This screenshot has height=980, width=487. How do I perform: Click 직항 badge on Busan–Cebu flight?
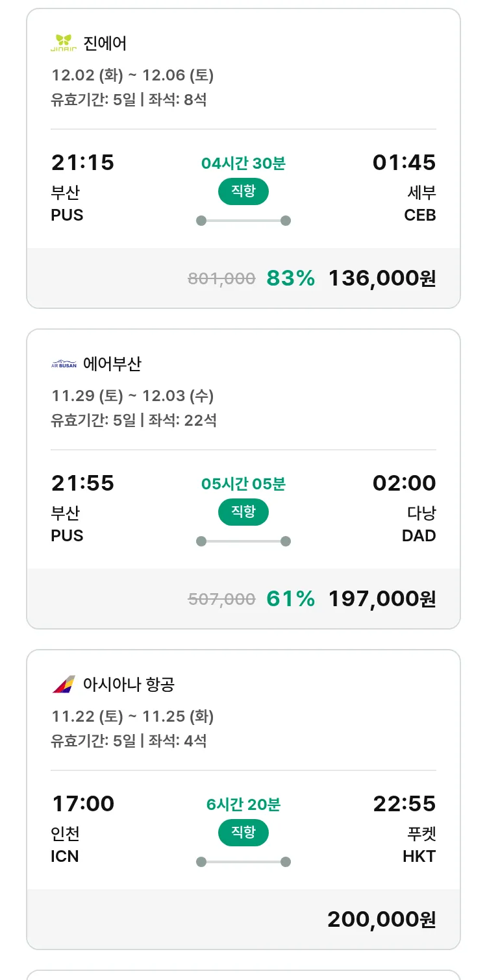click(x=243, y=191)
